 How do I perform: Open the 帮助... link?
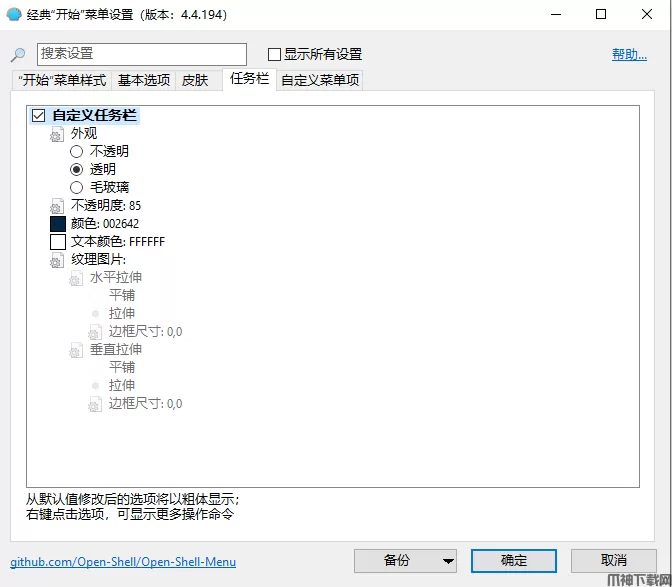point(629,54)
